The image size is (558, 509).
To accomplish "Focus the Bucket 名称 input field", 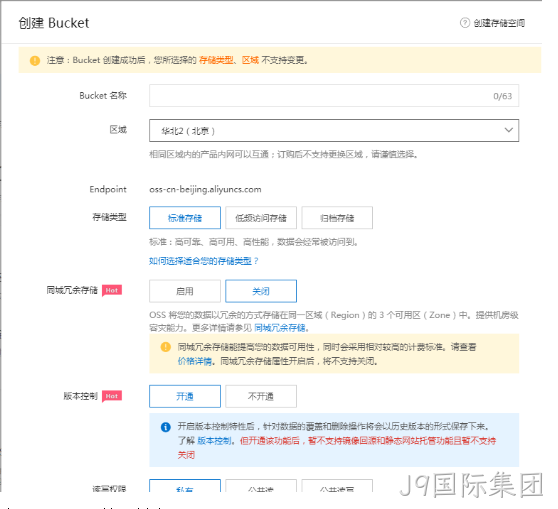I will coord(334,96).
